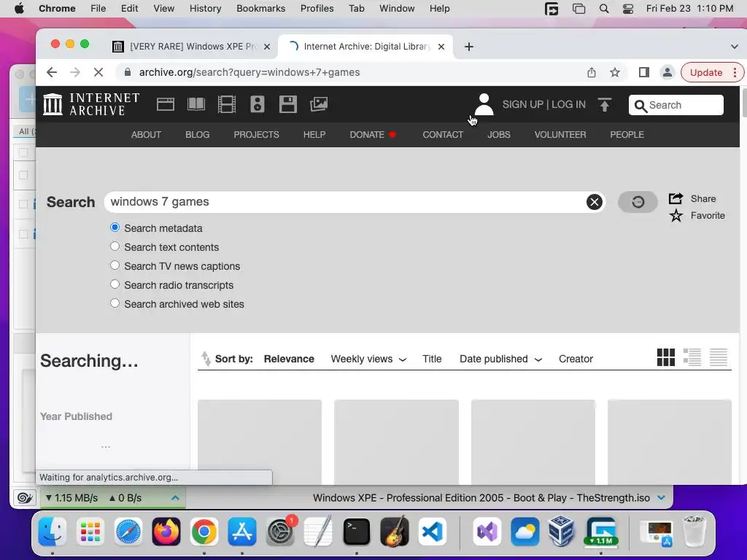Screen dimensions: 747x560
Task: Open the Internet Archive web (Wayback) icon
Action: 166,104
